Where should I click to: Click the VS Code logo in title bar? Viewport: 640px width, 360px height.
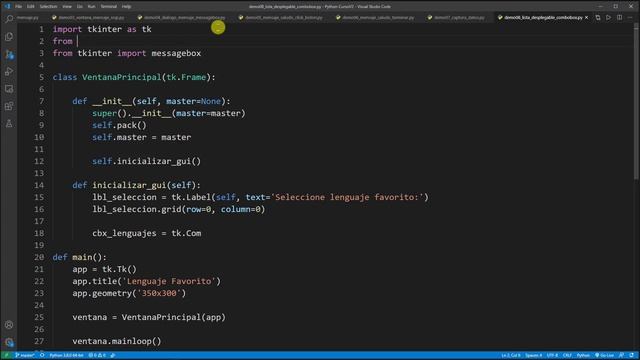tap(7, 6)
